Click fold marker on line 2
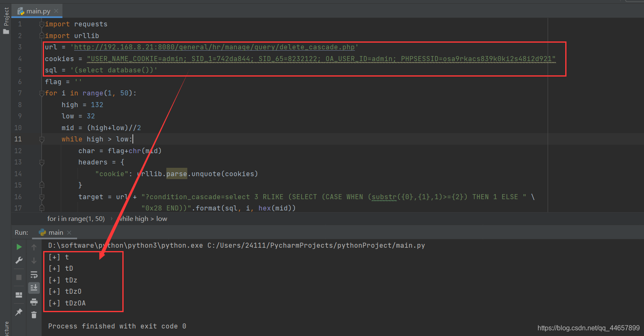644x336 pixels. pyautogui.click(x=41, y=36)
